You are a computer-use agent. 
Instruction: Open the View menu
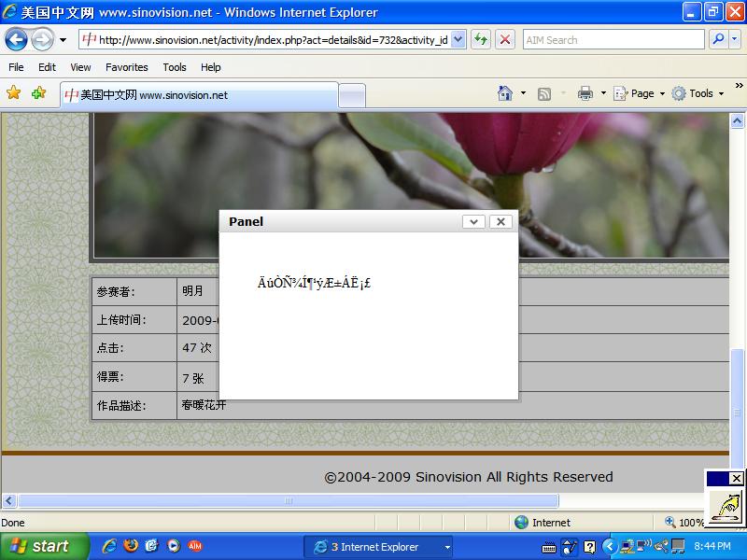(x=80, y=67)
